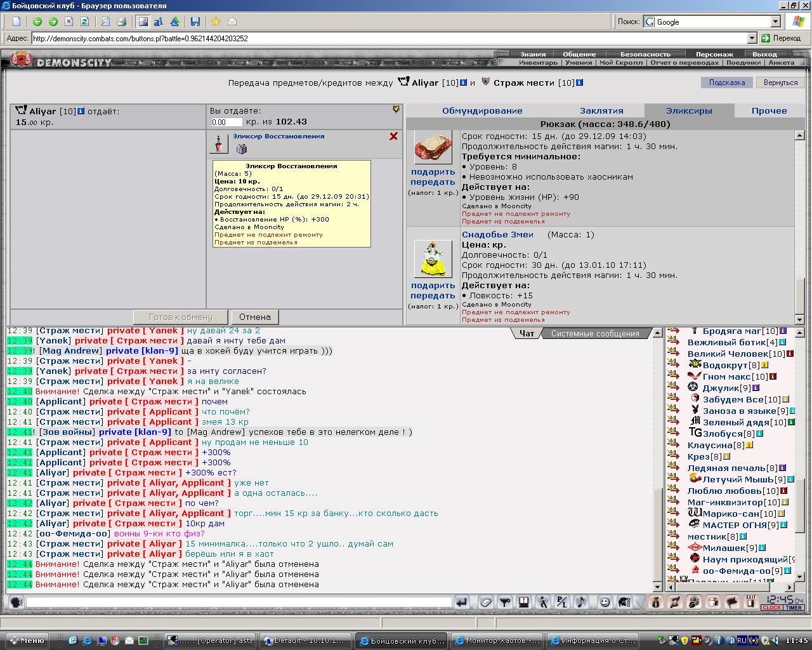This screenshot has width=812, height=650.
Task: Click the credits amount input field
Action: coord(226,122)
